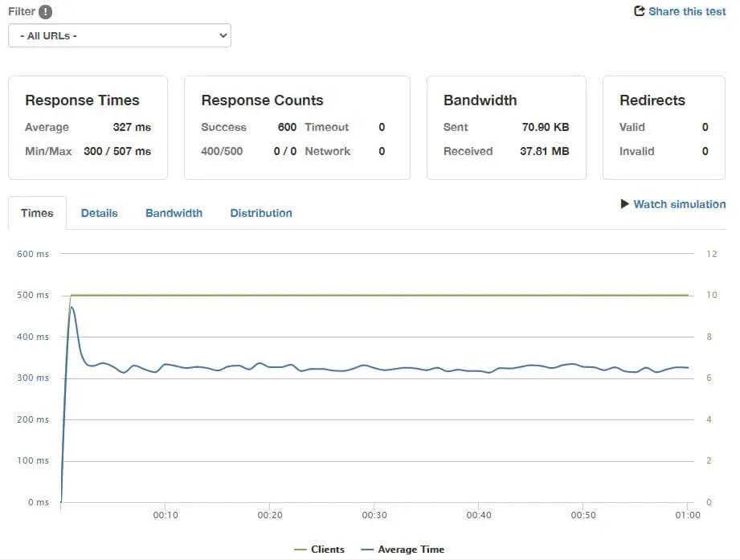Click the 0 ms axis label
Image resolution: width=740 pixels, height=560 pixels.
pyautogui.click(x=39, y=502)
